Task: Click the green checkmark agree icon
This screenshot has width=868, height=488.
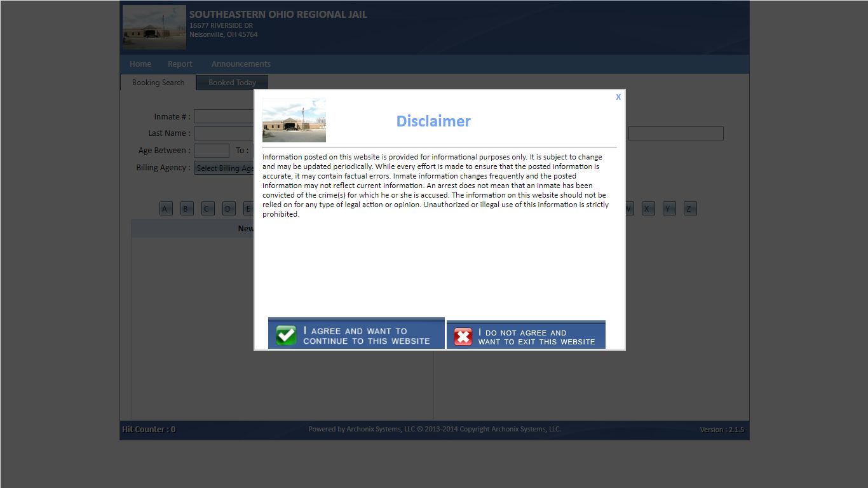Action: (286, 335)
